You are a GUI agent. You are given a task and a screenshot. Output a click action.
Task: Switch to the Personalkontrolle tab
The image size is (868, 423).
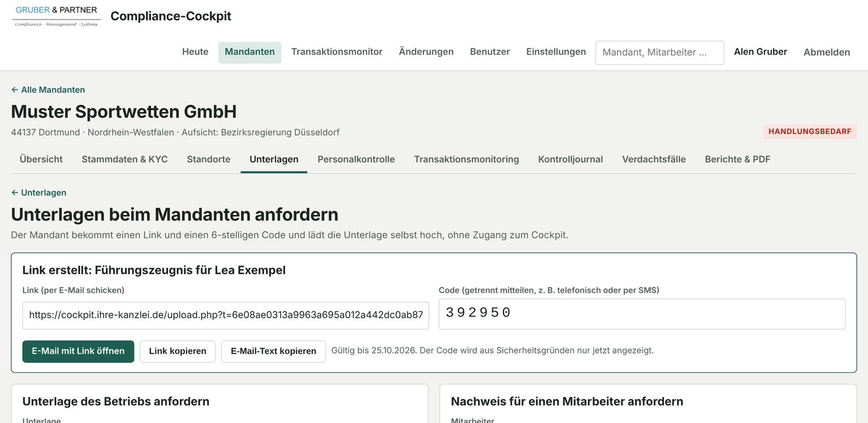[x=356, y=159]
